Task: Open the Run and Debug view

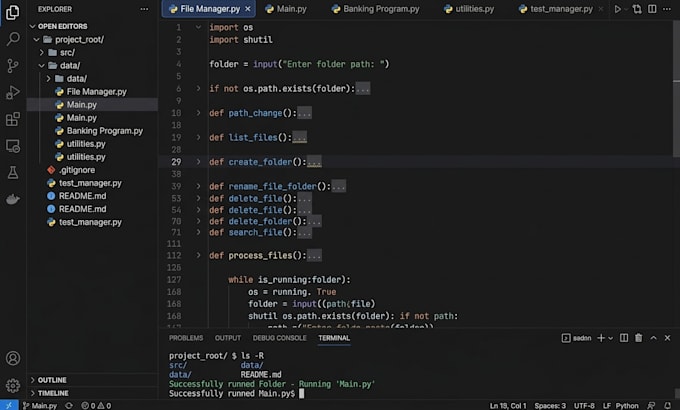Action: pos(13,92)
